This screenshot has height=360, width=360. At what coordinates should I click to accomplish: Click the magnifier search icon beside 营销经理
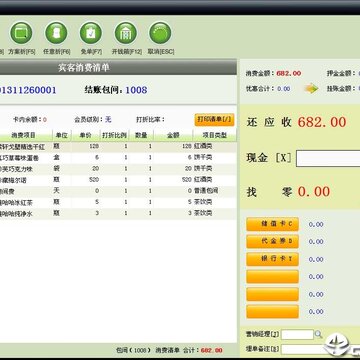(319, 334)
